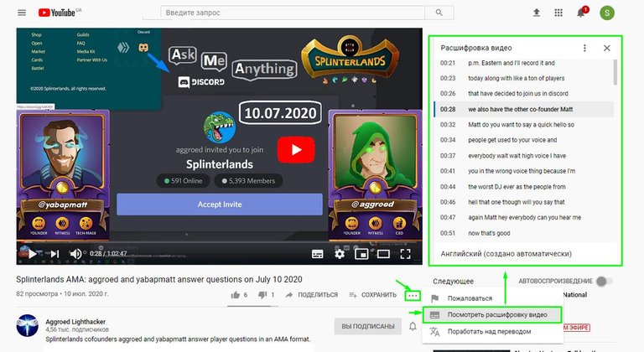Open the Aggroed Lighthacker channel name link

coord(75,322)
